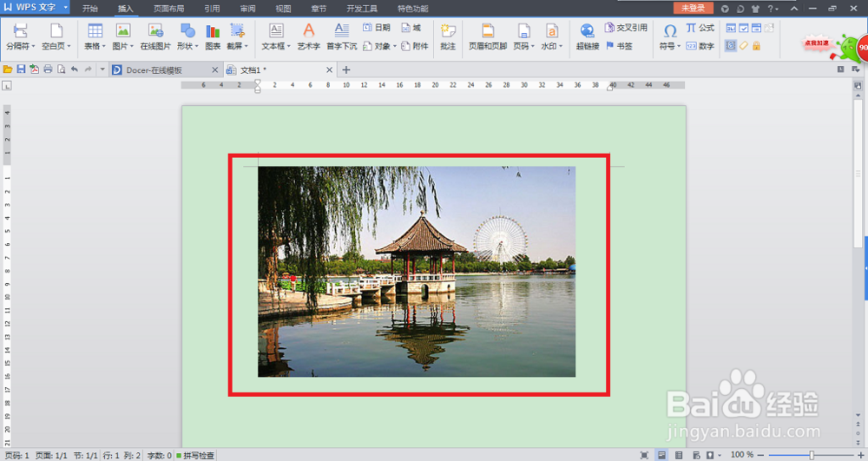Insert a 交叉引用 cross-reference
The height and width of the screenshot is (461, 868).
(x=626, y=27)
